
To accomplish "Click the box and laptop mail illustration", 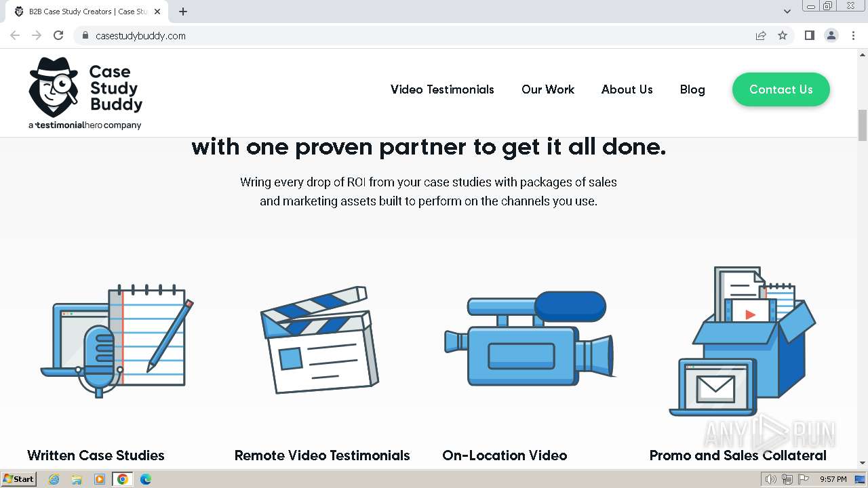I will point(743,341).
